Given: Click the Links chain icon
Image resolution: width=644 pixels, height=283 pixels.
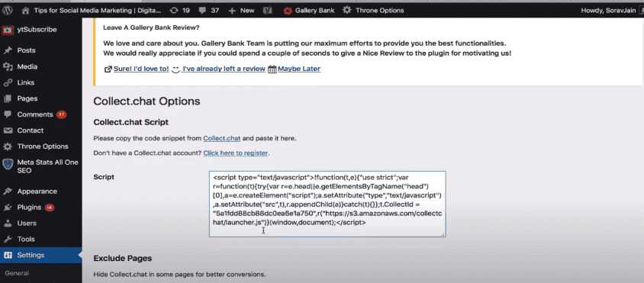Looking at the screenshot, I should tap(8, 82).
